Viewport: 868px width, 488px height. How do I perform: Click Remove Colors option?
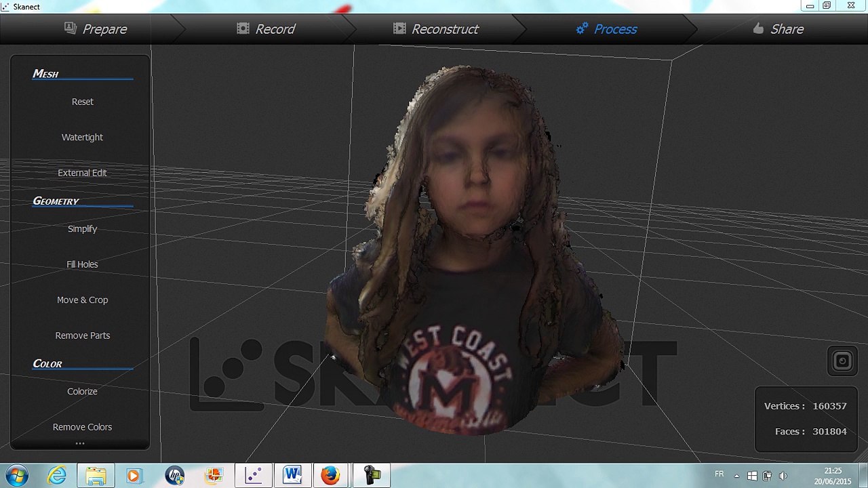(82, 427)
